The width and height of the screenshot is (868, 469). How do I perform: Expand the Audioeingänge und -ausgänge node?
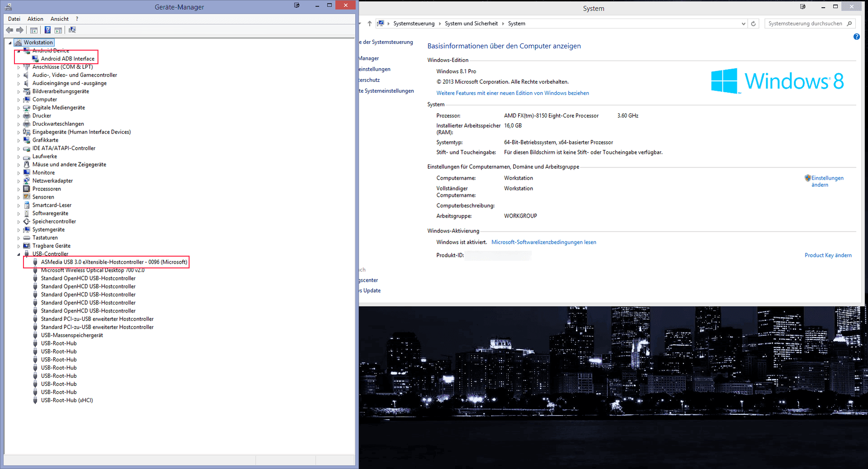point(19,84)
